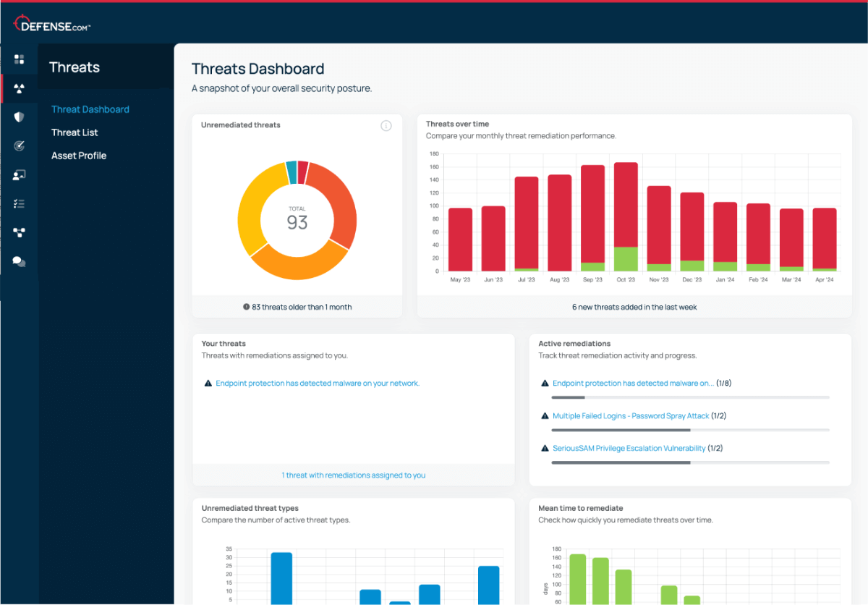Open the checklist icon in sidebar
This screenshot has height=605, width=868.
tap(20, 203)
